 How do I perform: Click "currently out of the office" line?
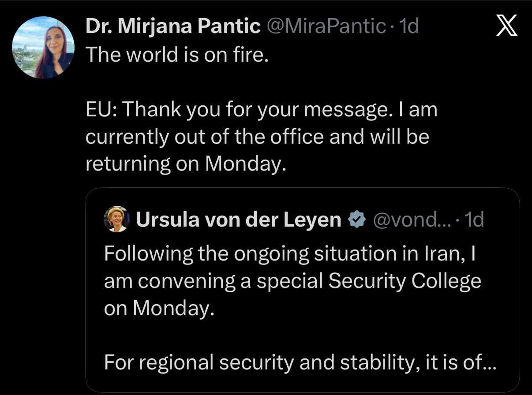tap(257, 137)
